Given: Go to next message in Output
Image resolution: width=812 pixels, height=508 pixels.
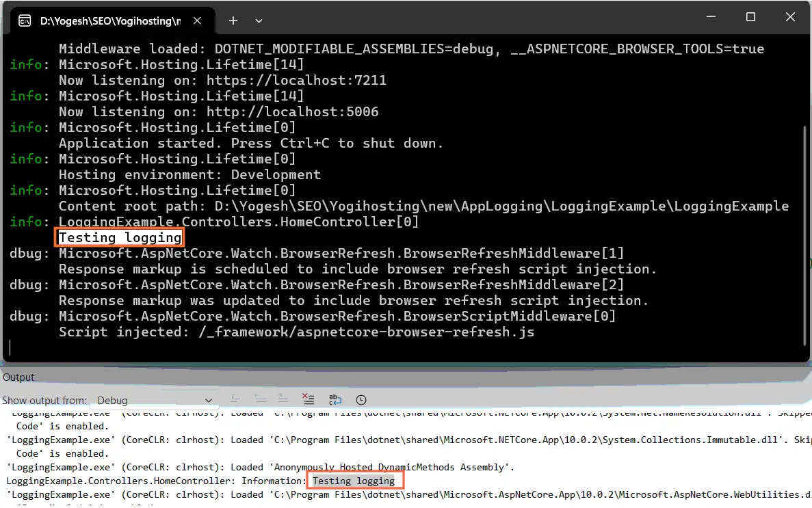Looking at the screenshot, I should (283, 399).
